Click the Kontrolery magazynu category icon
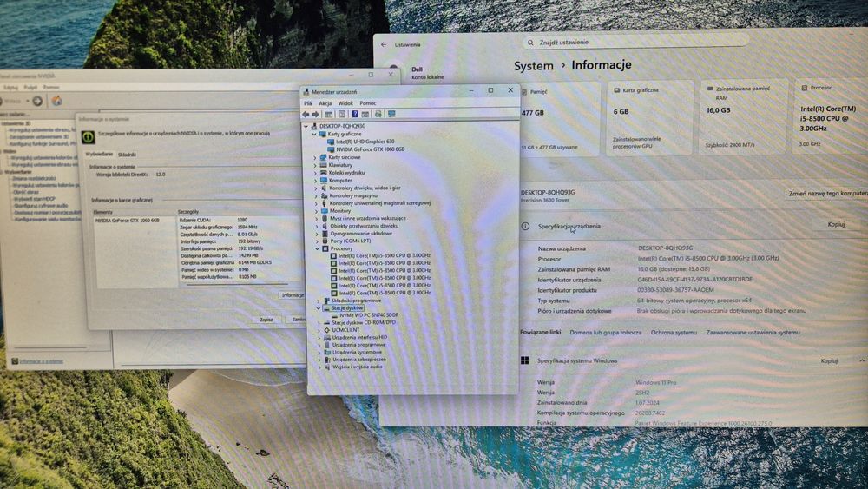 [x=324, y=195]
